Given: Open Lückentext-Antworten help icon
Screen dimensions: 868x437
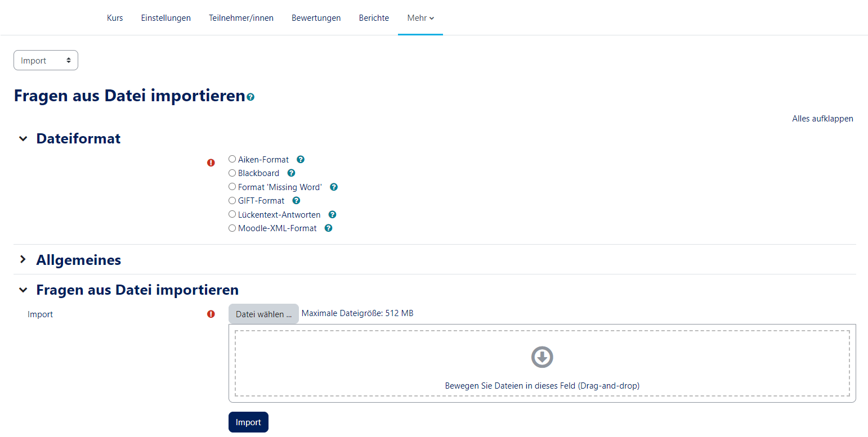Looking at the screenshot, I should pyautogui.click(x=332, y=215).
